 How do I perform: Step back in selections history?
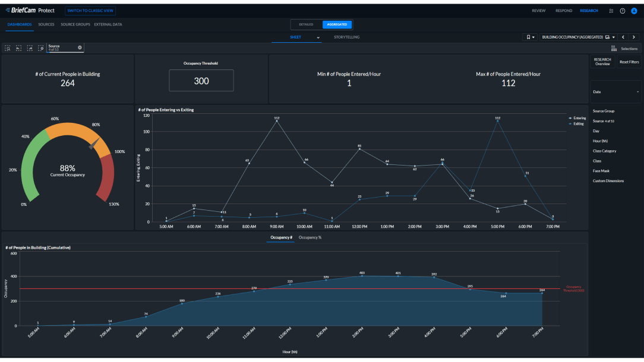18,48
